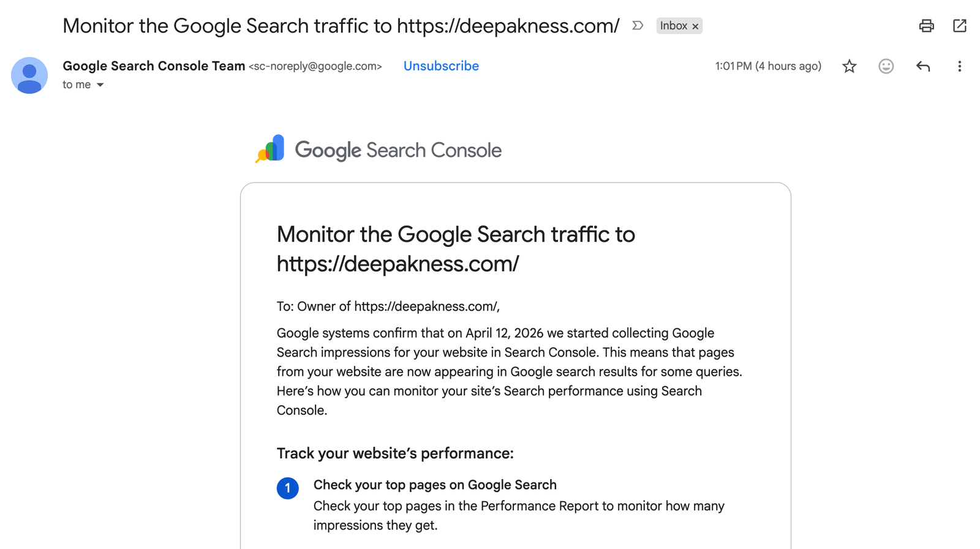Viewport: 980px width, 549px height.
Task: Open the three-dot More options menu
Action: (959, 66)
